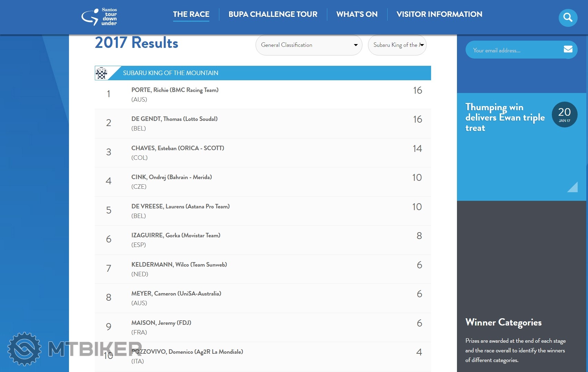The height and width of the screenshot is (372, 588).
Task: Open the General Classification dropdown
Action: pyautogui.click(x=309, y=45)
